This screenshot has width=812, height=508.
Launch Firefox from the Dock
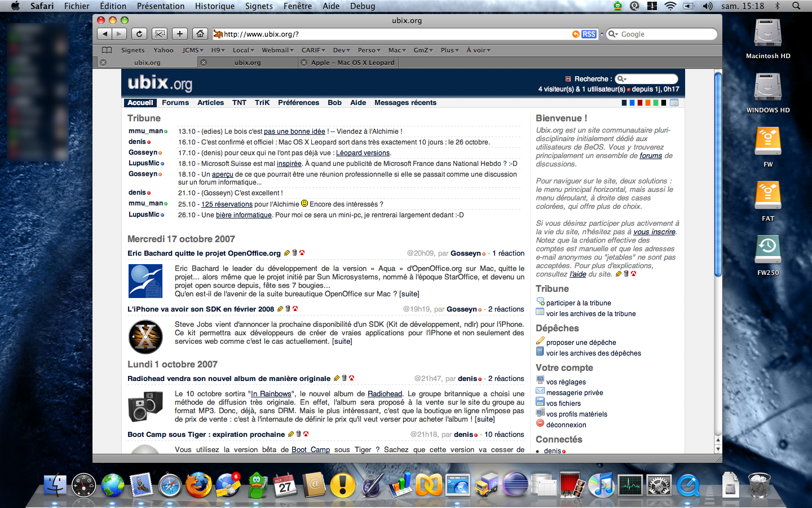click(x=199, y=485)
